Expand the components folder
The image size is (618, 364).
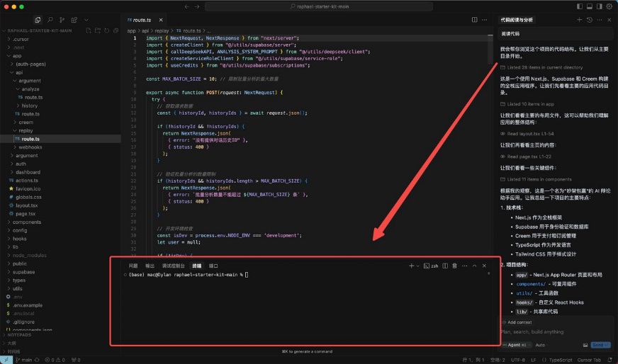click(27, 222)
